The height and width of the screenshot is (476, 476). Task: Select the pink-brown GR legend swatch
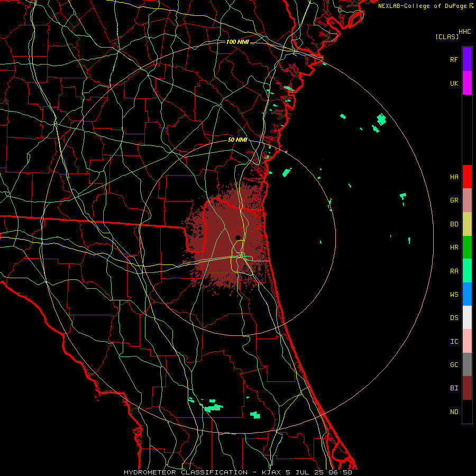[x=467, y=200]
